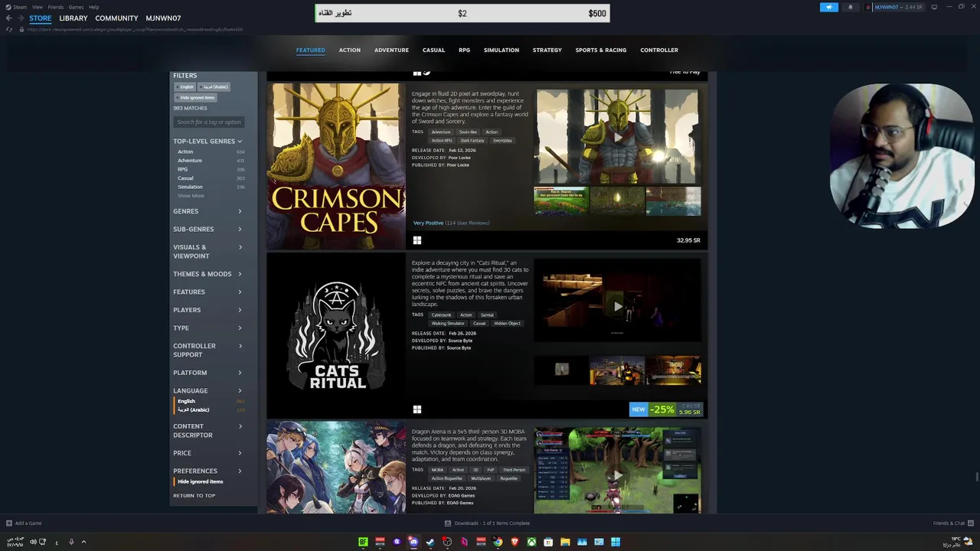Image resolution: width=980 pixels, height=551 pixels.
Task: Open the Crimson Capes cover art
Action: point(336,166)
